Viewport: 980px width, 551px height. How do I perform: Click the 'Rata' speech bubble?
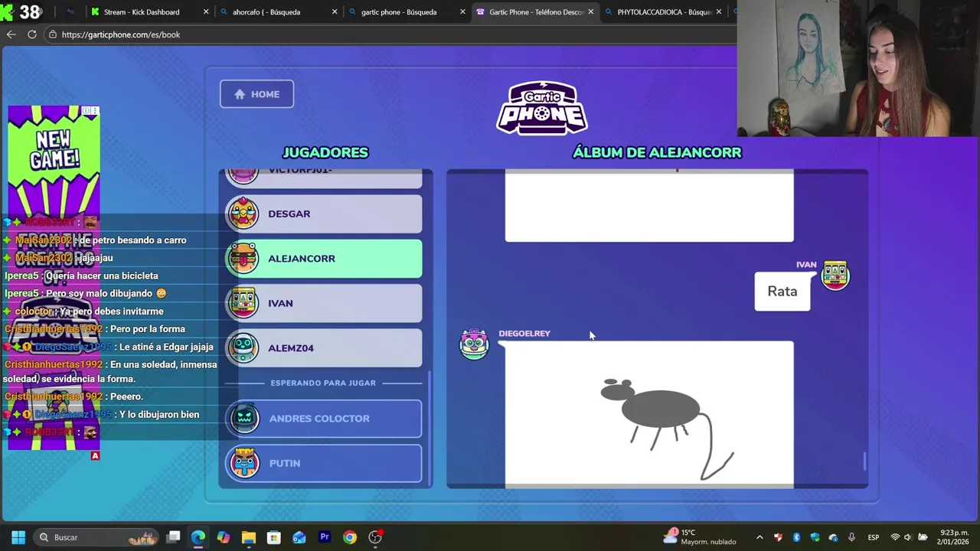tap(782, 292)
